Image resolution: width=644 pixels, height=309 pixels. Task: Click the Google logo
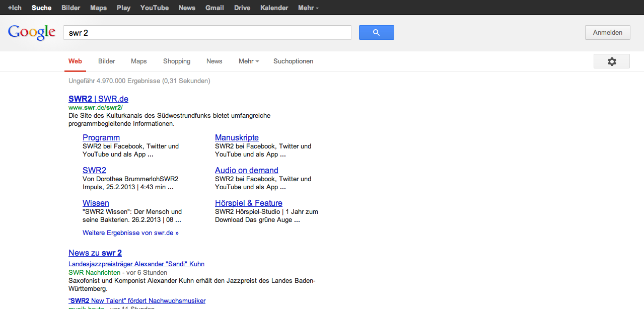pos(31,33)
